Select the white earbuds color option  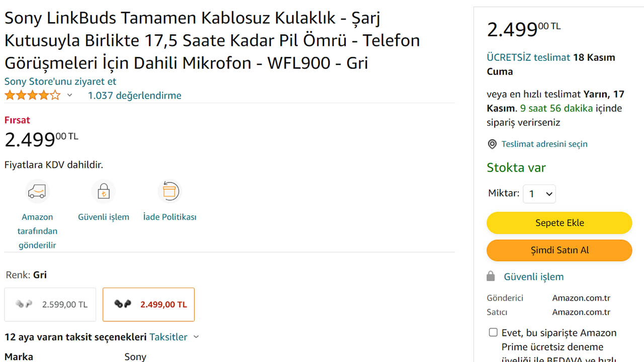tap(50, 305)
